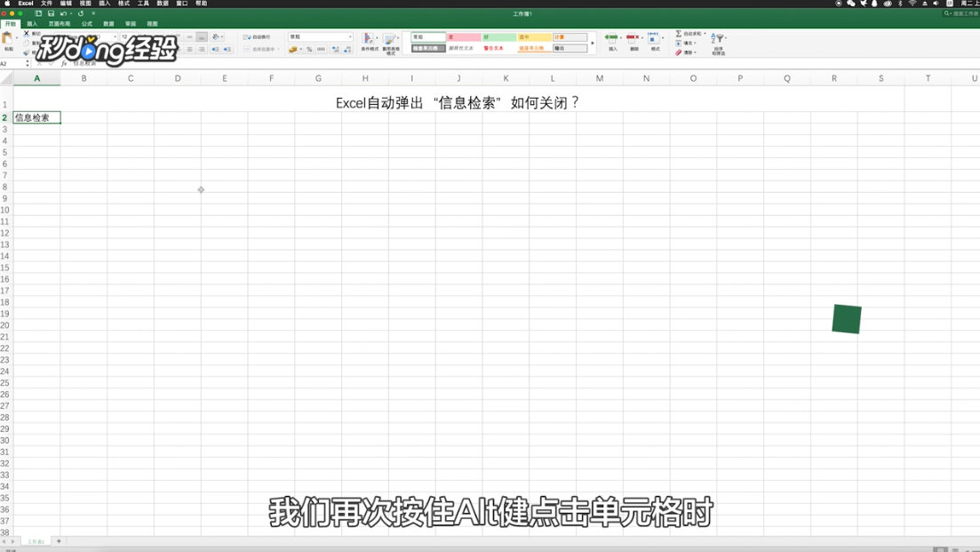Click the Format as Table icon

point(389,39)
